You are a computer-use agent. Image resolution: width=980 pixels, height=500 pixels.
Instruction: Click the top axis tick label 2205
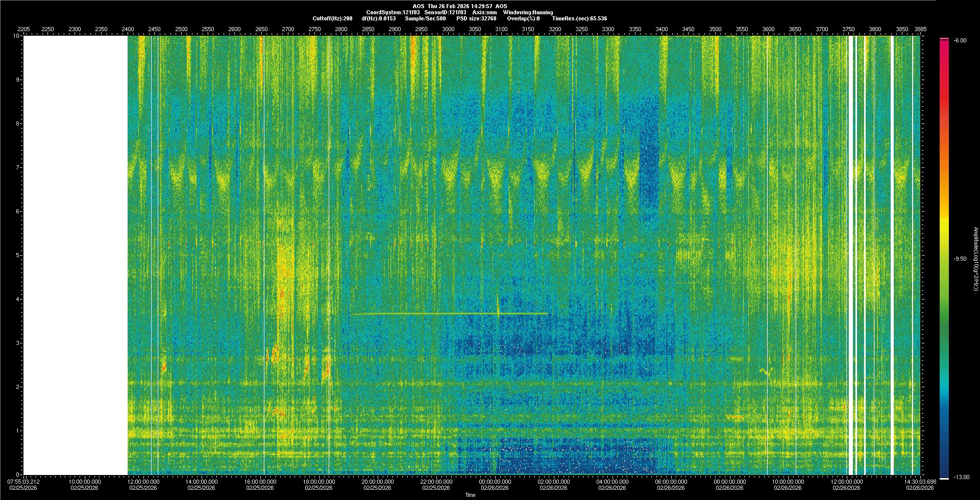click(23, 30)
